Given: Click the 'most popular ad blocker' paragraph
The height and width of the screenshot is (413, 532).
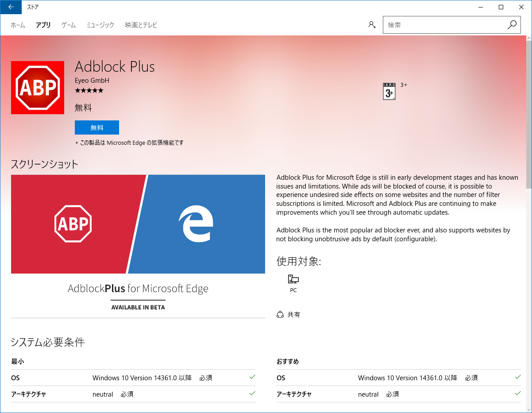Looking at the screenshot, I should click(393, 235).
